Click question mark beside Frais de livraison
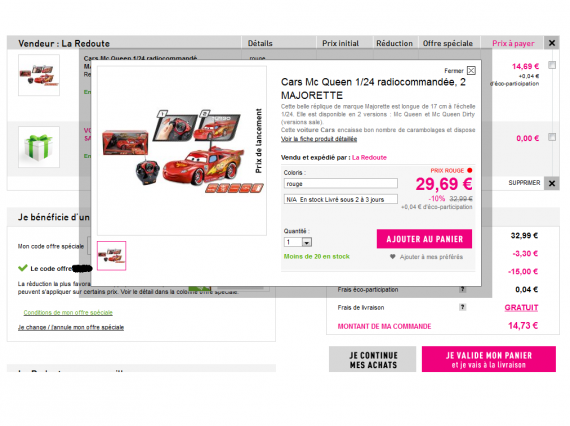570x426 pixels. click(462, 307)
